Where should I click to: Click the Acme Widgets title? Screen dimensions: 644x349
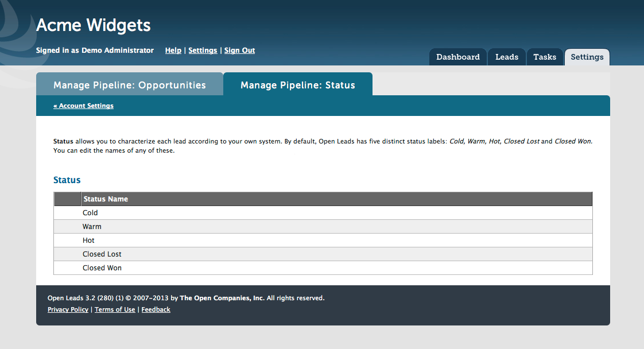(93, 25)
